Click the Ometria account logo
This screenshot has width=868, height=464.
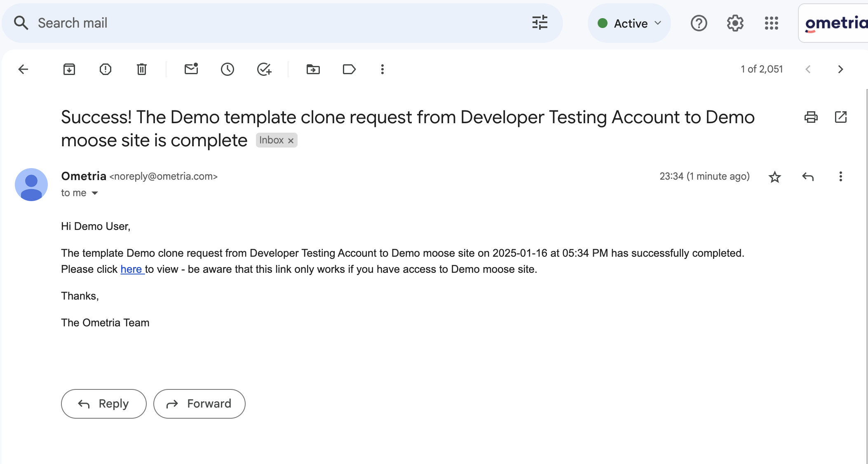tap(833, 23)
